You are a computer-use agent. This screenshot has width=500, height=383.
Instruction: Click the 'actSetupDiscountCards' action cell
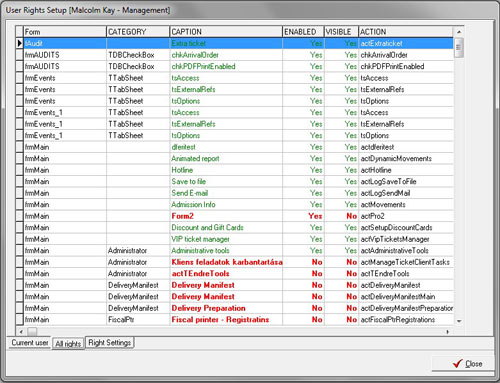click(x=406, y=227)
